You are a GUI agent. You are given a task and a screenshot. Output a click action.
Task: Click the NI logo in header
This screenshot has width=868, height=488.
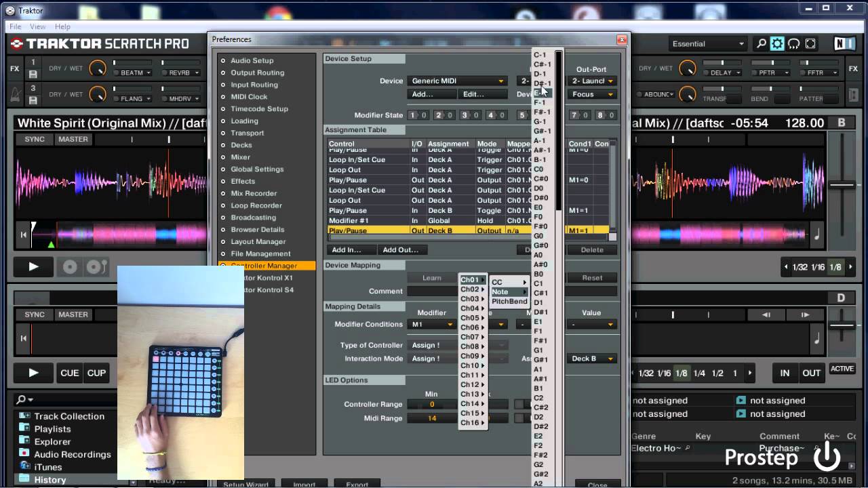tap(844, 44)
